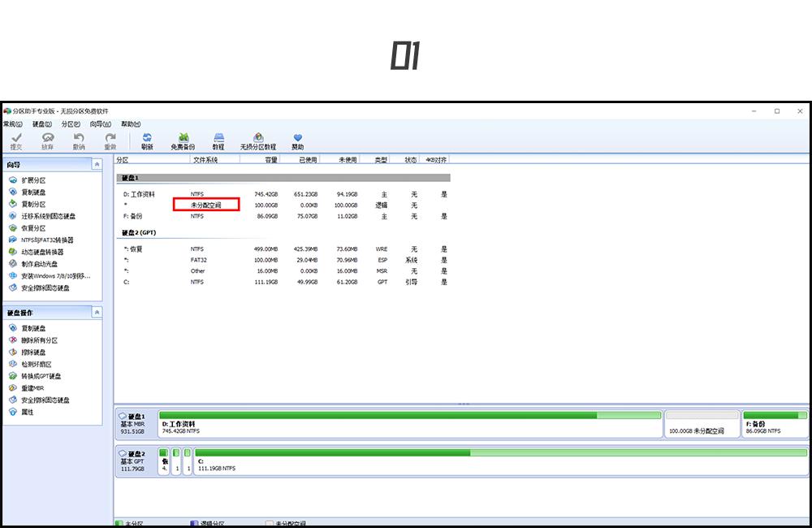Open the 向导 menu
The height and width of the screenshot is (528, 812).
(x=101, y=124)
